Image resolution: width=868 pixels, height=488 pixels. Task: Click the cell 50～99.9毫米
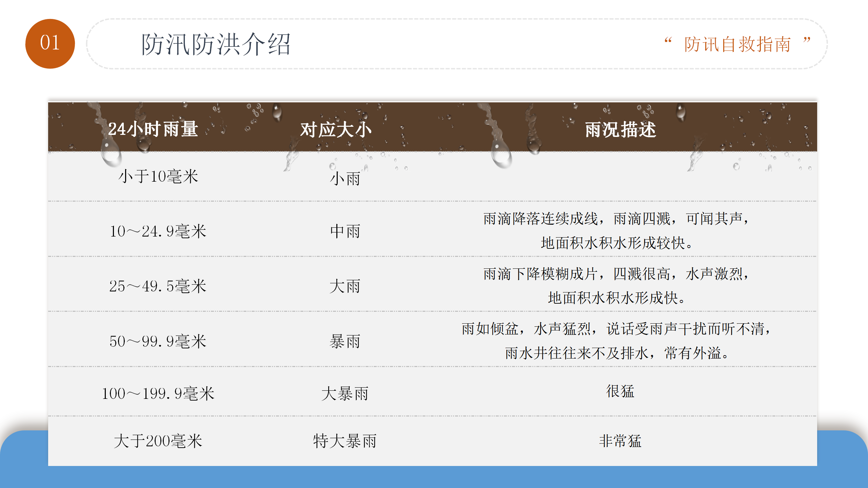click(158, 341)
